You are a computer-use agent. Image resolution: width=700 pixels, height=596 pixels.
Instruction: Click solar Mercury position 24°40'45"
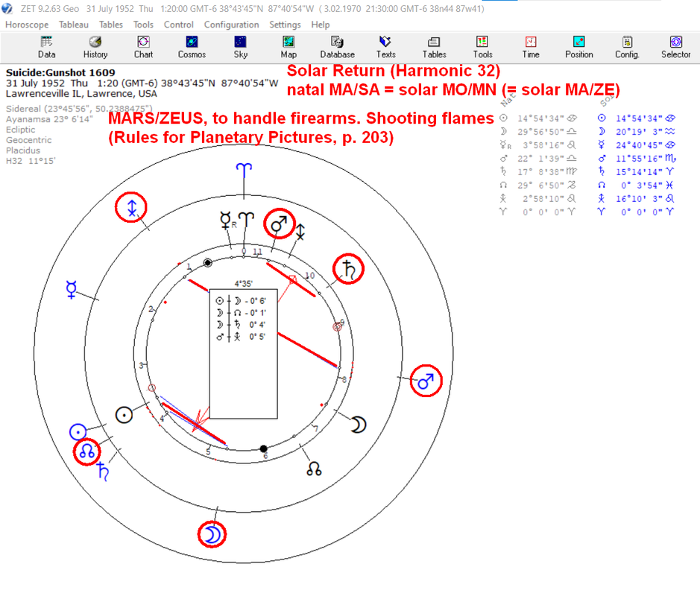[x=640, y=145]
